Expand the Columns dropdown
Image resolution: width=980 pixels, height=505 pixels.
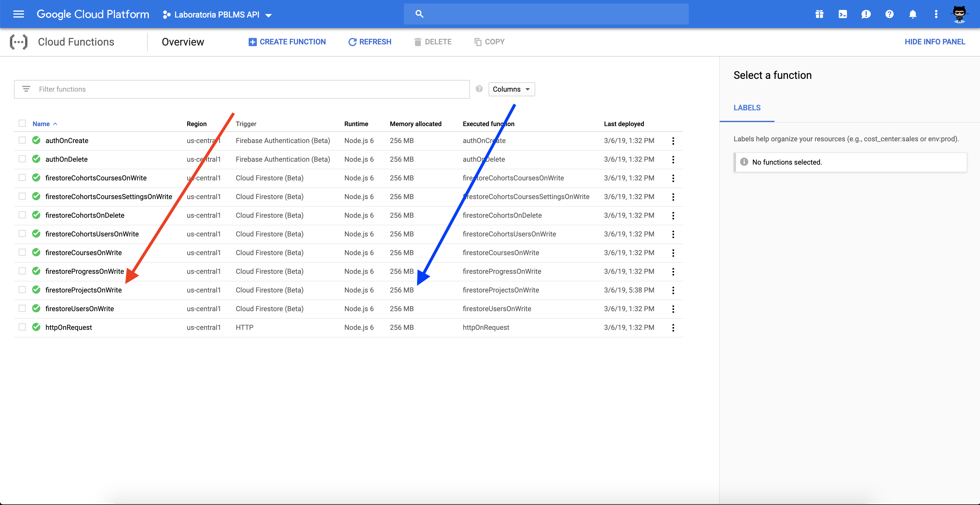point(511,89)
